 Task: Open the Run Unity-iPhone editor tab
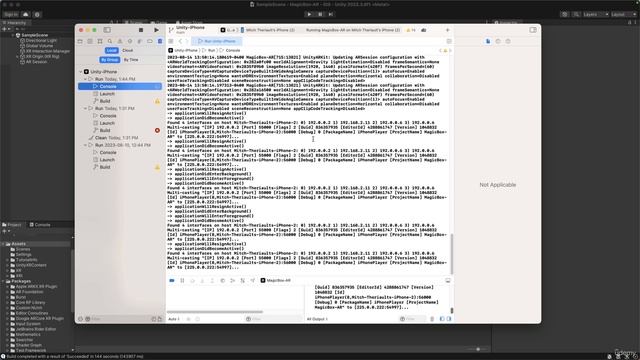pyautogui.click(x=216, y=41)
